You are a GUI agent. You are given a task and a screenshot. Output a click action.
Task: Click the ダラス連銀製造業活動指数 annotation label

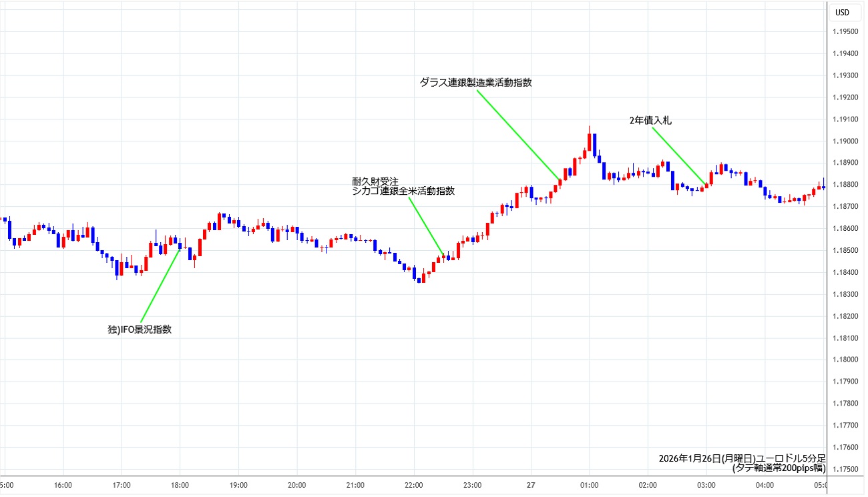pos(475,82)
